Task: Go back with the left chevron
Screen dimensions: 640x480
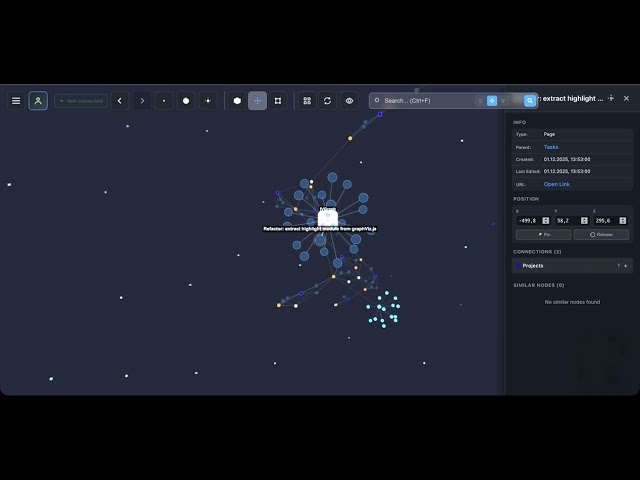Action: pyautogui.click(x=120, y=101)
